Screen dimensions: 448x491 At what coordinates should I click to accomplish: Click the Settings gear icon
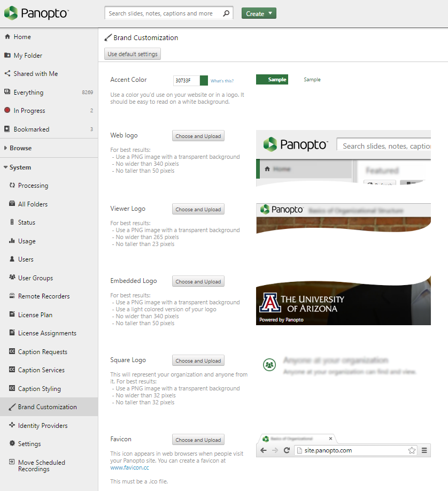point(12,443)
